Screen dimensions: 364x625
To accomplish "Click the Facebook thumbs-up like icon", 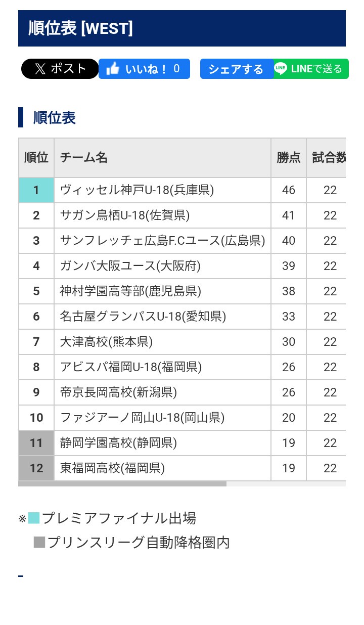I will [x=113, y=69].
